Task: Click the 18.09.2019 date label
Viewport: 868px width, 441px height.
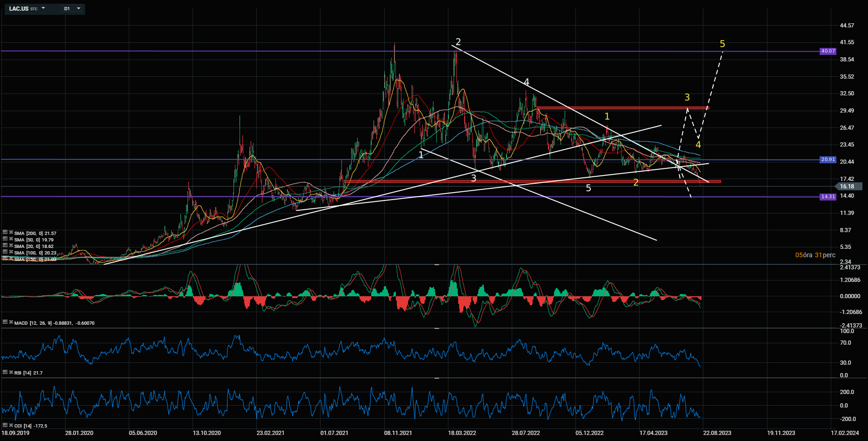Action: click(x=15, y=433)
